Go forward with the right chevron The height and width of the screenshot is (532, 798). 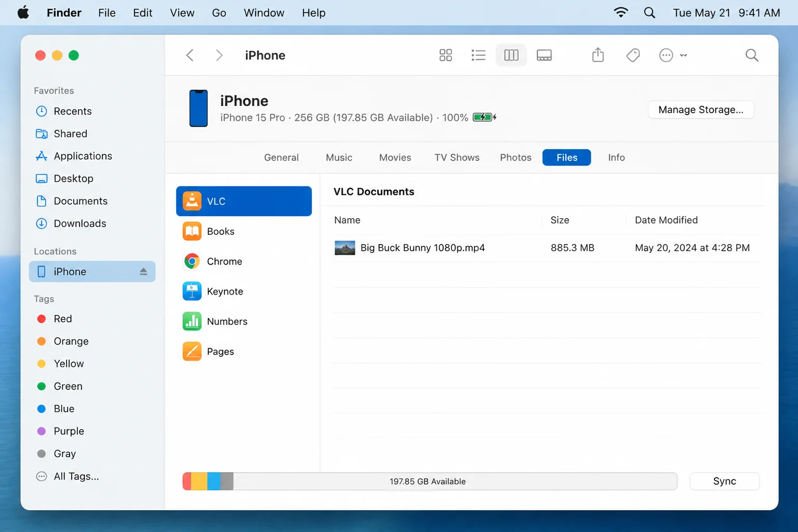(x=219, y=55)
